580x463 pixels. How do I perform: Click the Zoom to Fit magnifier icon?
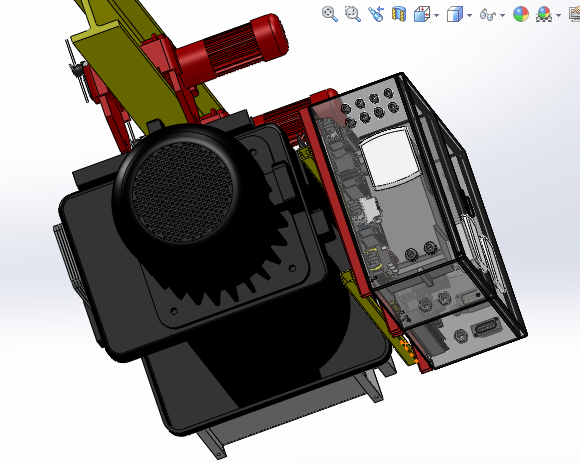[x=330, y=14]
